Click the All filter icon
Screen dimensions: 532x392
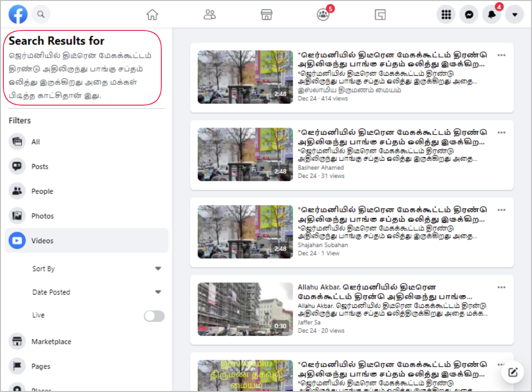(x=17, y=142)
